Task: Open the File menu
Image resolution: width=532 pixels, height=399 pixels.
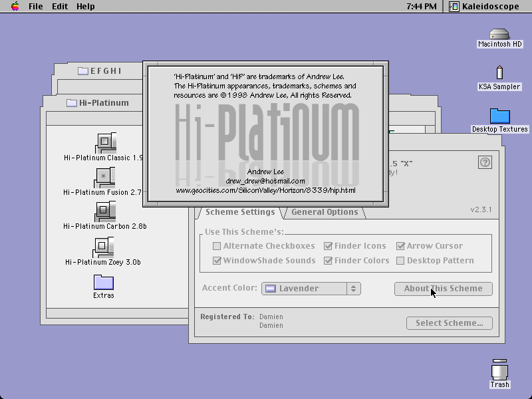Action: [36, 6]
